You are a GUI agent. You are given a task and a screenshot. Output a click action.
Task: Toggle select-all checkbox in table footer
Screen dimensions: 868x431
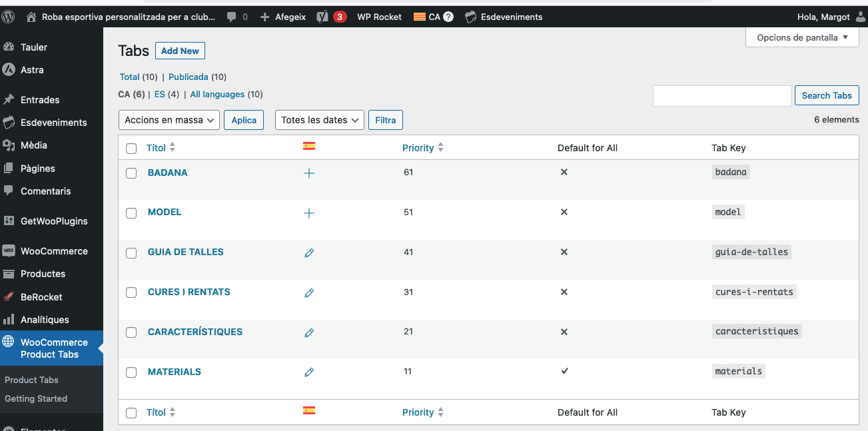pos(131,413)
